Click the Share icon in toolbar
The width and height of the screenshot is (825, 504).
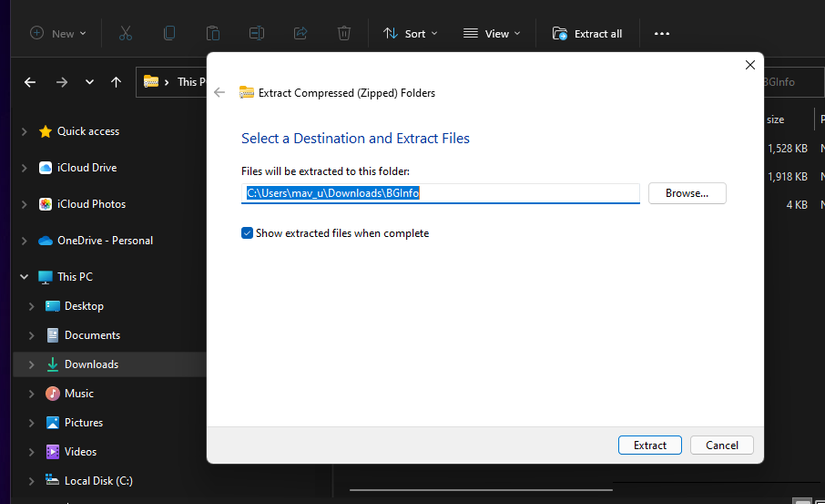[300, 34]
